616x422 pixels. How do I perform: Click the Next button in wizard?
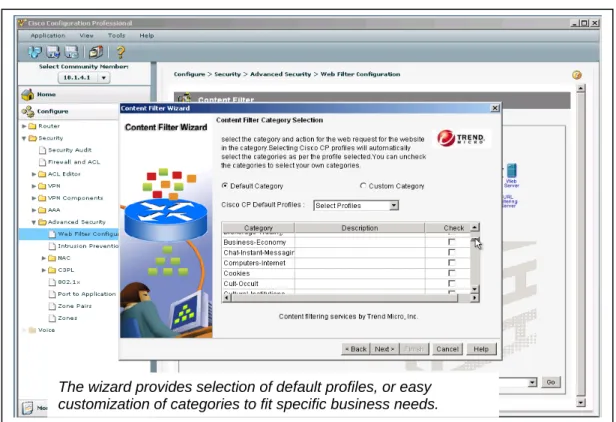[x=384, y=349]
